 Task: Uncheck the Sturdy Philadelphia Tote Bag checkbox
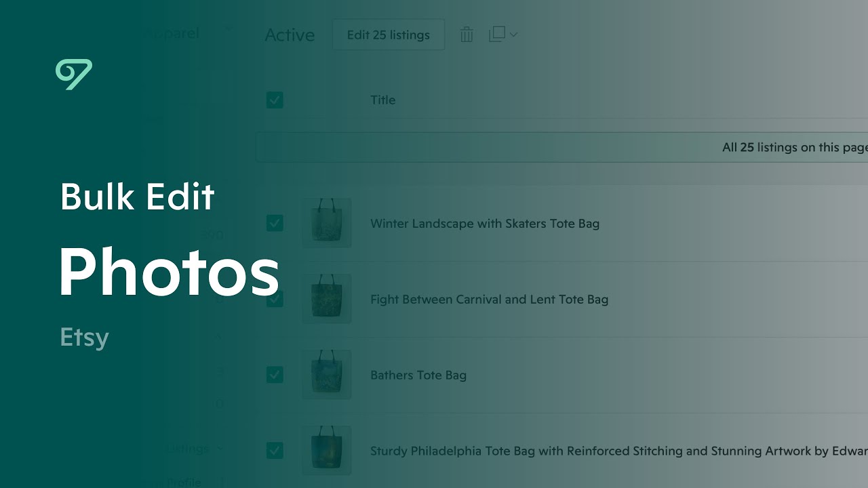pyautogui.click(x=275, y=451)
